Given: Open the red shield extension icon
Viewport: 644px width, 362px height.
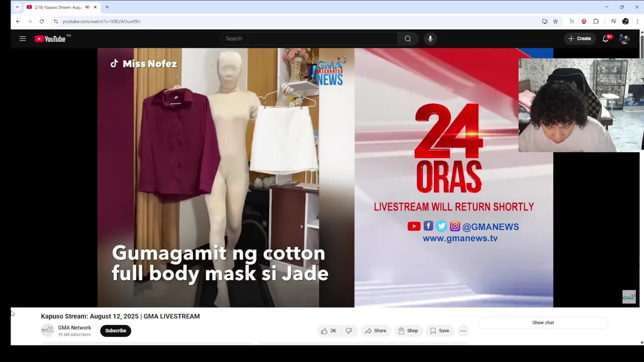Looking at the screenshot, I should coord(584,21).
